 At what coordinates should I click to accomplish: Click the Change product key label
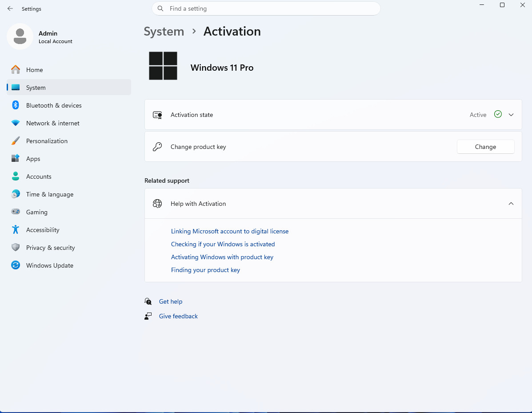(198, 147)
